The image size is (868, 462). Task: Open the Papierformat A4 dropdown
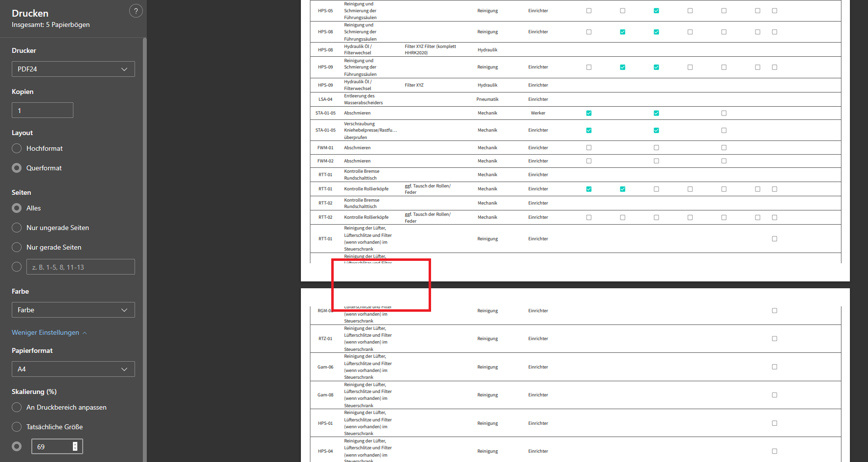click(73, 369)
